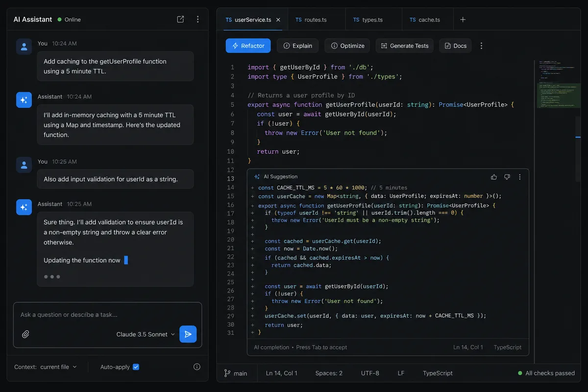Click the Docs button
588x392 pixels.
pos(455,46)
